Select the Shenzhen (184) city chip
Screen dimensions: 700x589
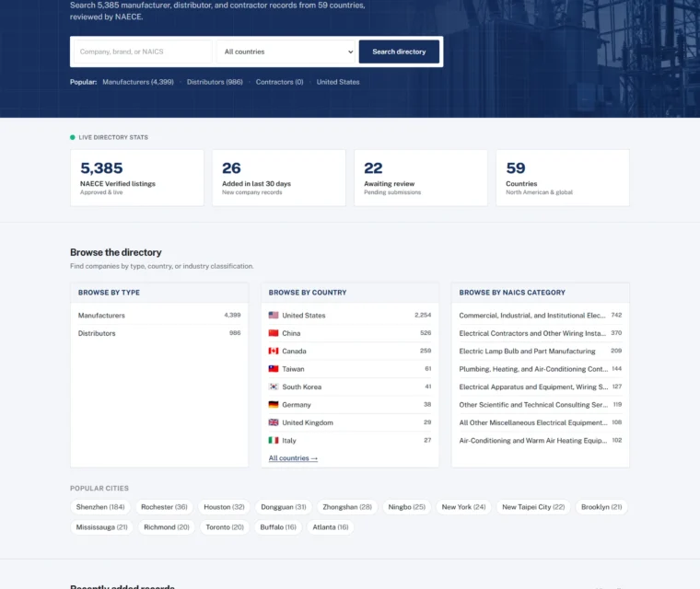coord(100,507)
